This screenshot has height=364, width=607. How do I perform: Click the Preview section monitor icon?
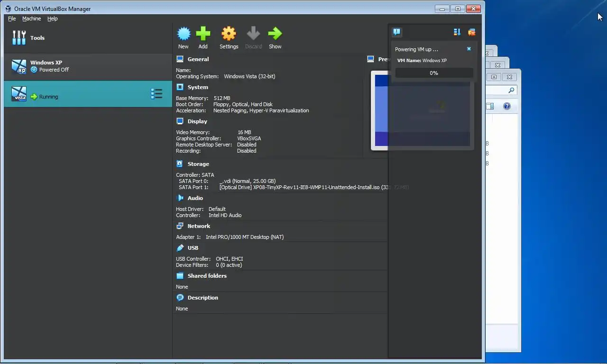click(370, 59)
